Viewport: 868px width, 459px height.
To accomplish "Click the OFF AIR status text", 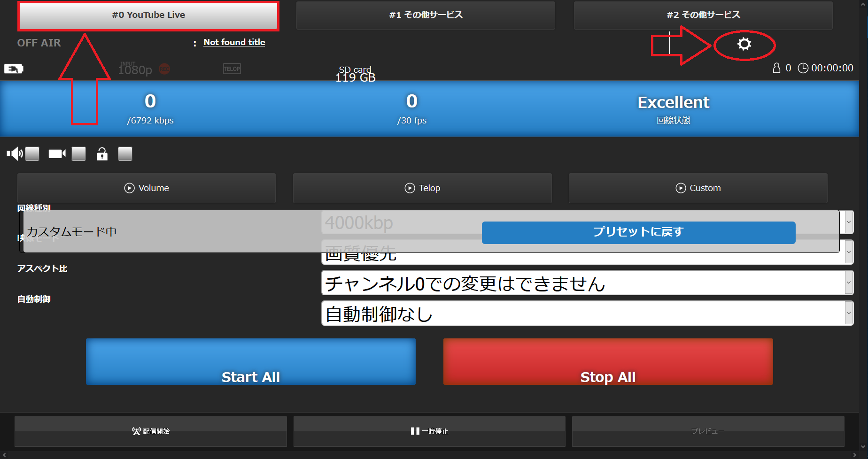I will [39, 43].
